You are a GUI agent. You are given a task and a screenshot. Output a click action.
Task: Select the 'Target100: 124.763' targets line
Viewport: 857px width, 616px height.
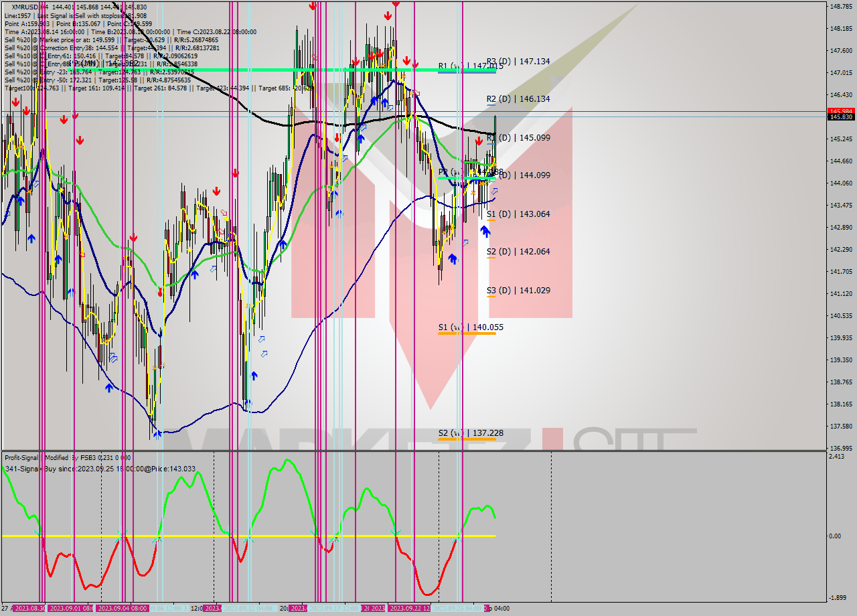159,88
